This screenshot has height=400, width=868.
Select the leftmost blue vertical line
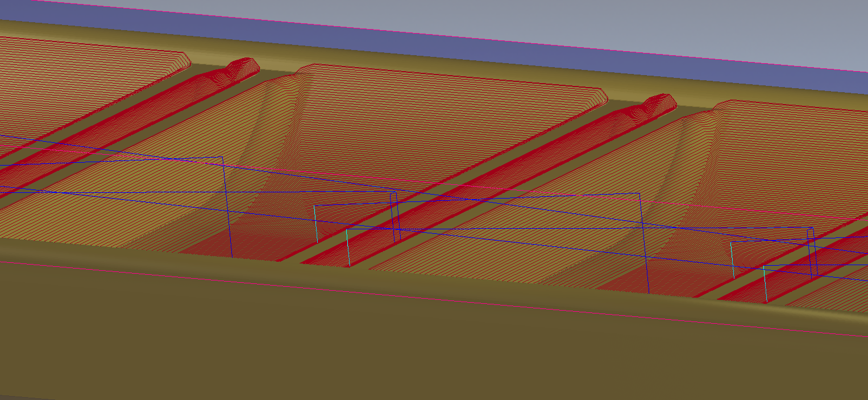point(227,211)
